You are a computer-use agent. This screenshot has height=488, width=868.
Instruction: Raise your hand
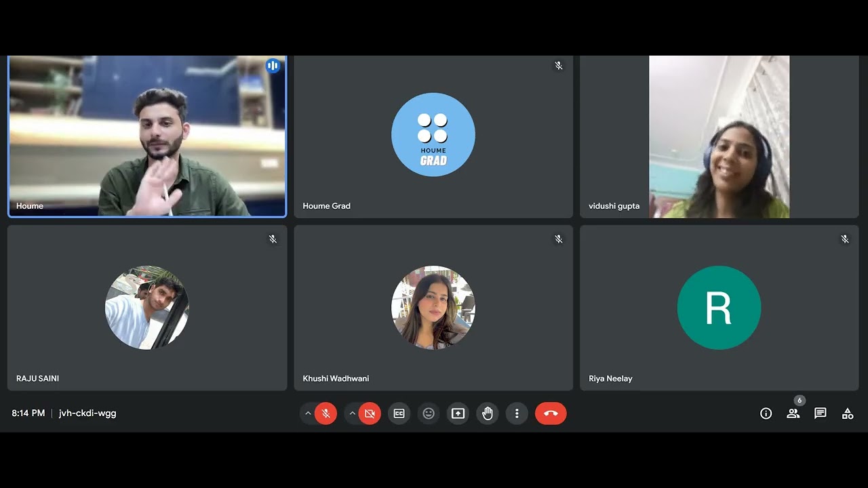coord(488,413)
